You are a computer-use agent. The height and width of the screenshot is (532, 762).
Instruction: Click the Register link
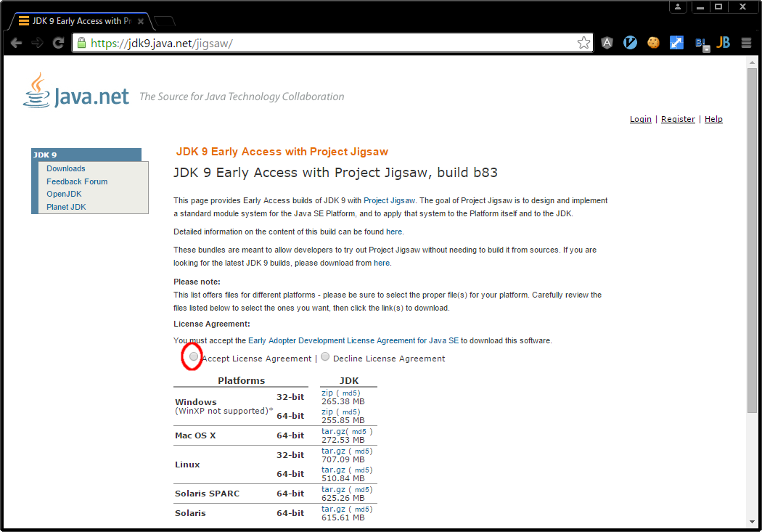678,119
